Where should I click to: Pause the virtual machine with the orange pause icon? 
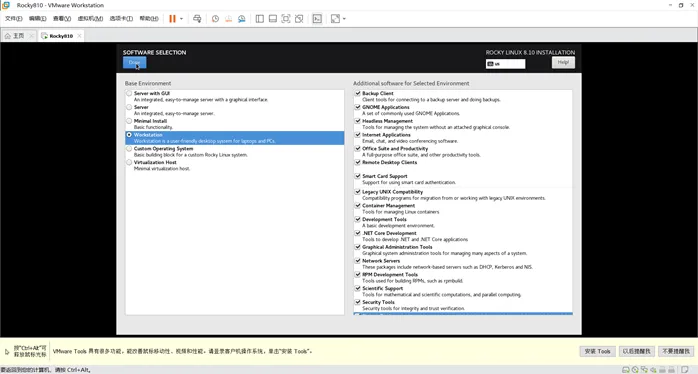(x=172, y=19)
